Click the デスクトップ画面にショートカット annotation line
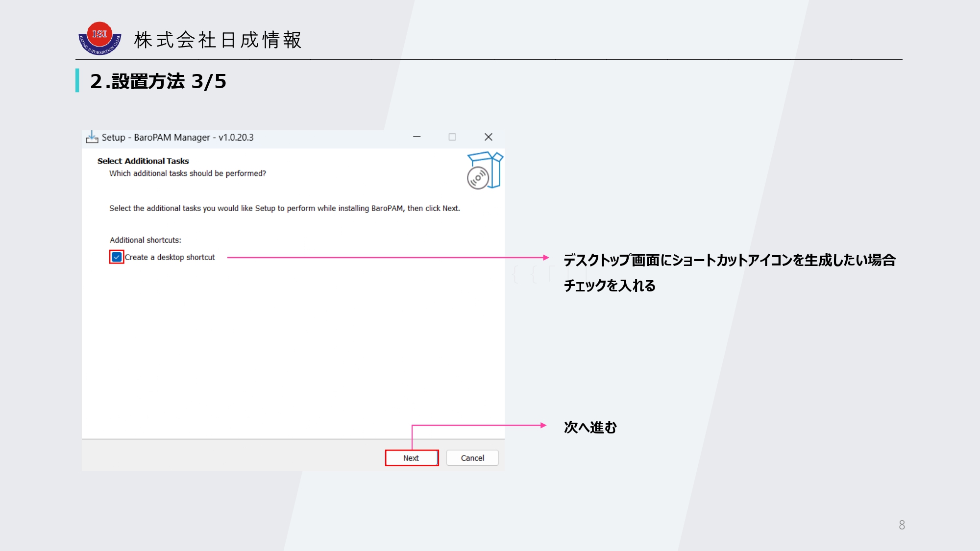The width and height of the screenshot is (980, 551). click(x=730, y=260)
